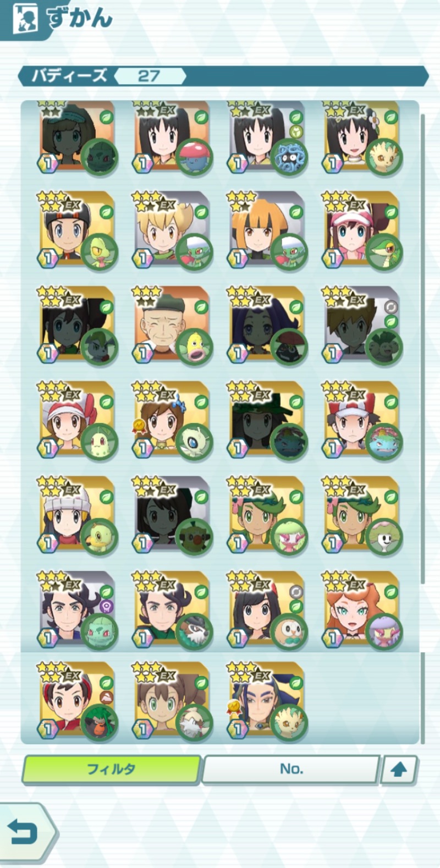Toggle ascending sort arrow button
The height and width of the screenshot is (868, 440).
(x=399, y=769)
